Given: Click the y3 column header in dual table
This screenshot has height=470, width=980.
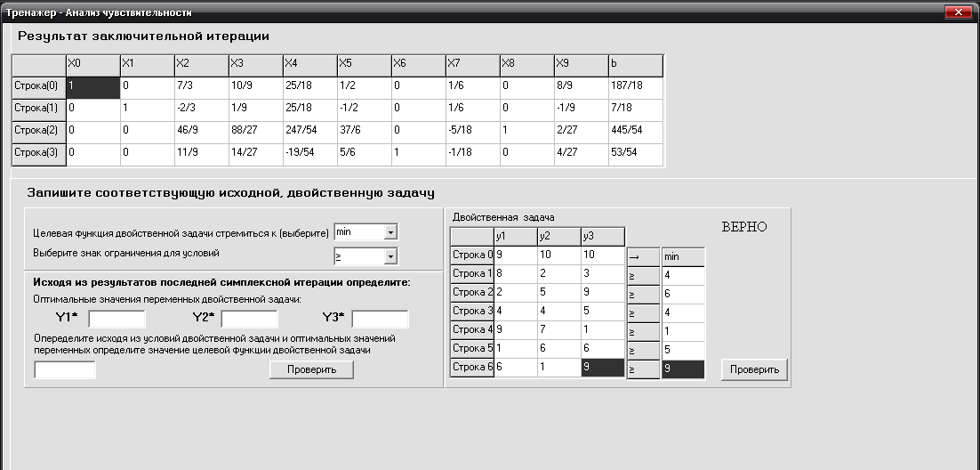Looking at the screenshot, I should (x=603, y=237).
